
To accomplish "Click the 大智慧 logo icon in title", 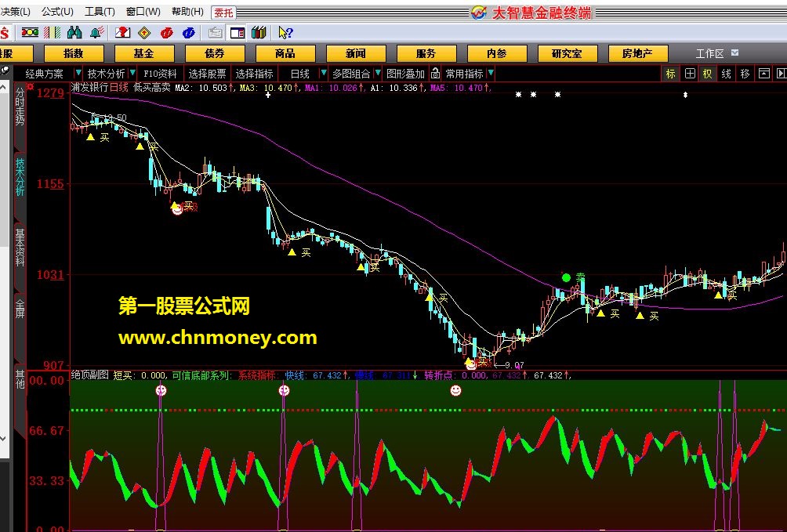I will click(479, 13).
